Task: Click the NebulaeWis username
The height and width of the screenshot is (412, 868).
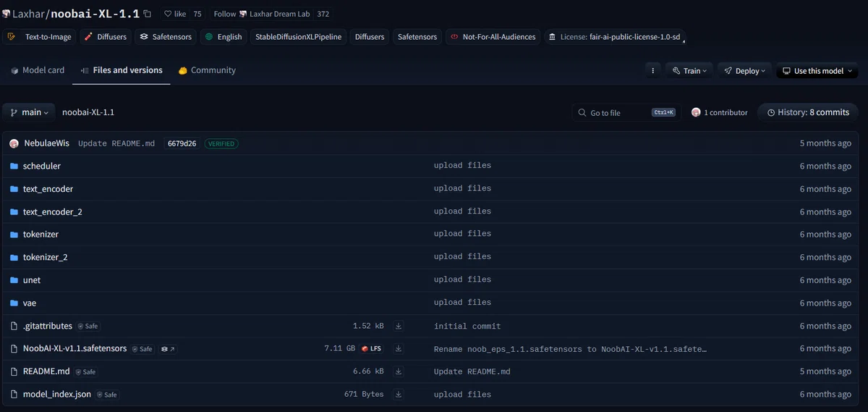Action: point(47,143)
